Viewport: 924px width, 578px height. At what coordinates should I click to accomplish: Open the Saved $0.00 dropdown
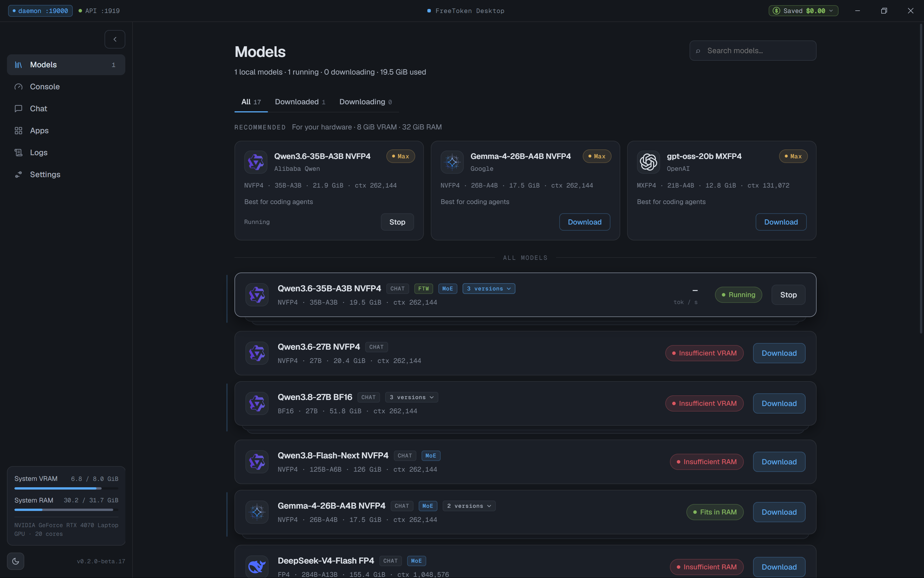pos(803,11)
